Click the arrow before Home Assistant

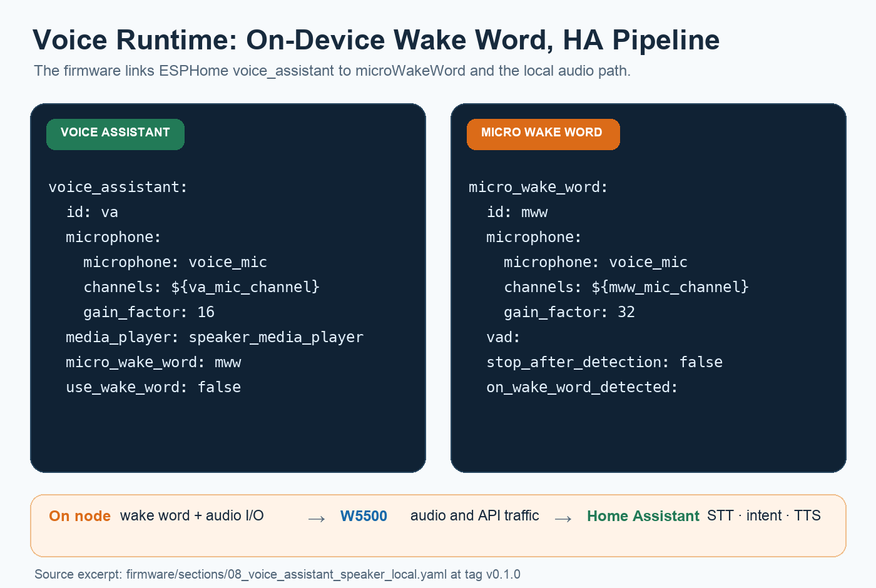pos(563,519)
